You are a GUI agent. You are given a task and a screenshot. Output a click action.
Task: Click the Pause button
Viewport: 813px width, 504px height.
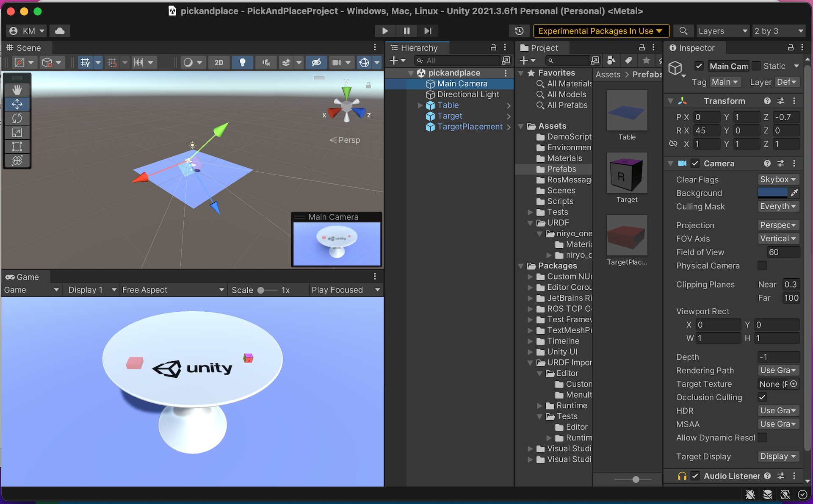406,31
